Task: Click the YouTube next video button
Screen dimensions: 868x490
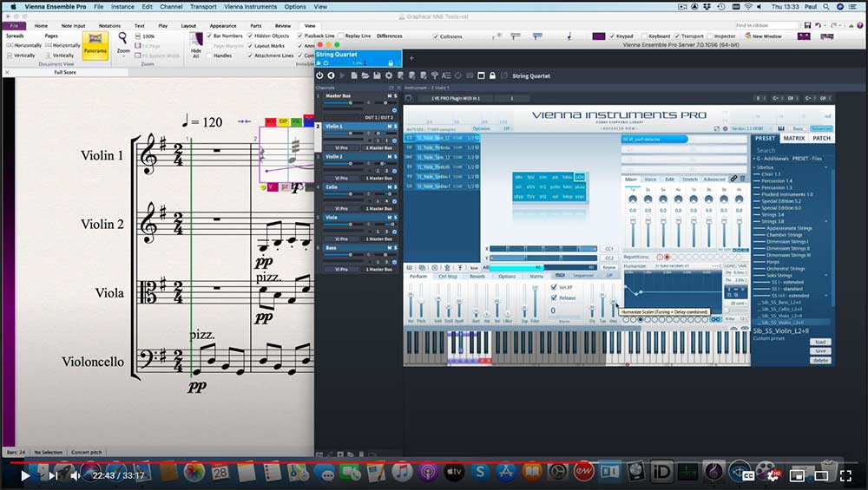Action: tap(53, 475)
